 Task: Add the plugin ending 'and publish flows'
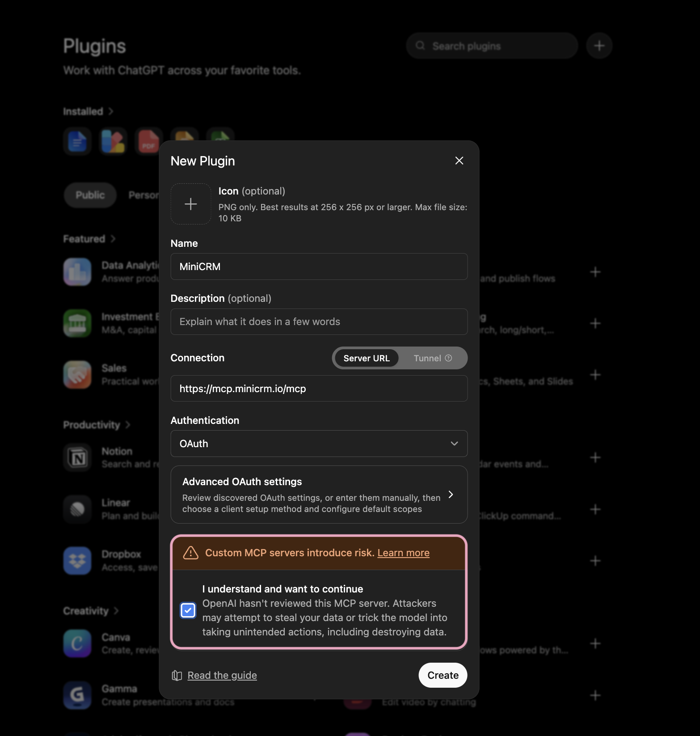coord(595,272)
